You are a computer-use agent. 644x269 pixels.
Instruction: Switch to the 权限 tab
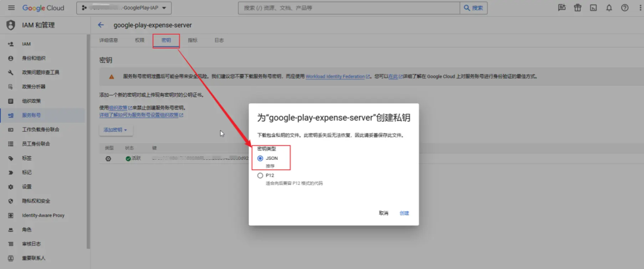pos(140,40)
